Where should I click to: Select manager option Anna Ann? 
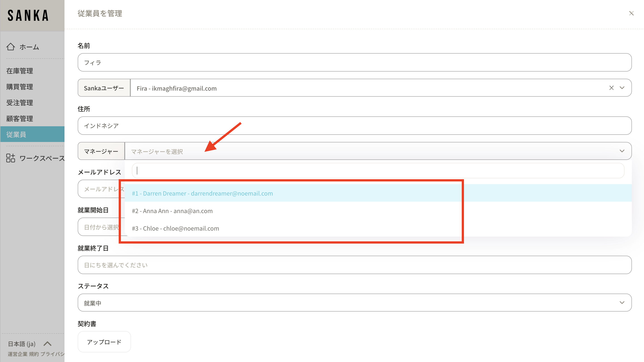point(172,211)
